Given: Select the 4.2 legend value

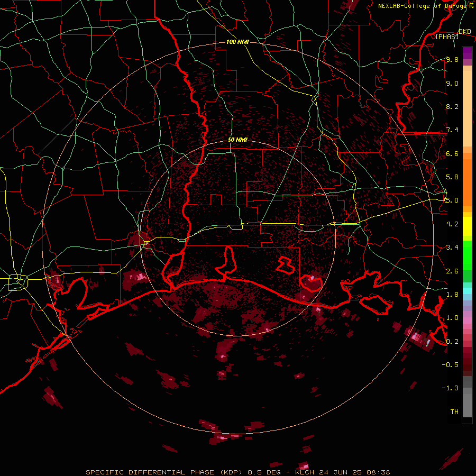Looking at the screenshot, I should pos(452,224).
